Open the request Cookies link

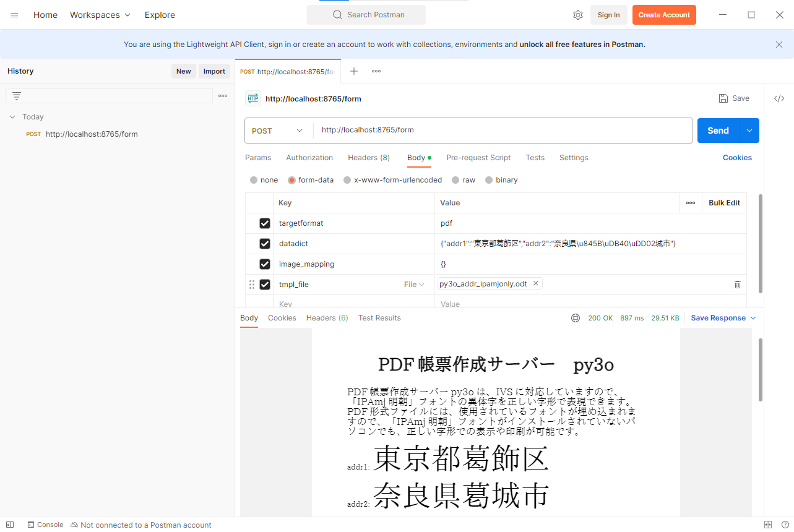pos(737,158)
